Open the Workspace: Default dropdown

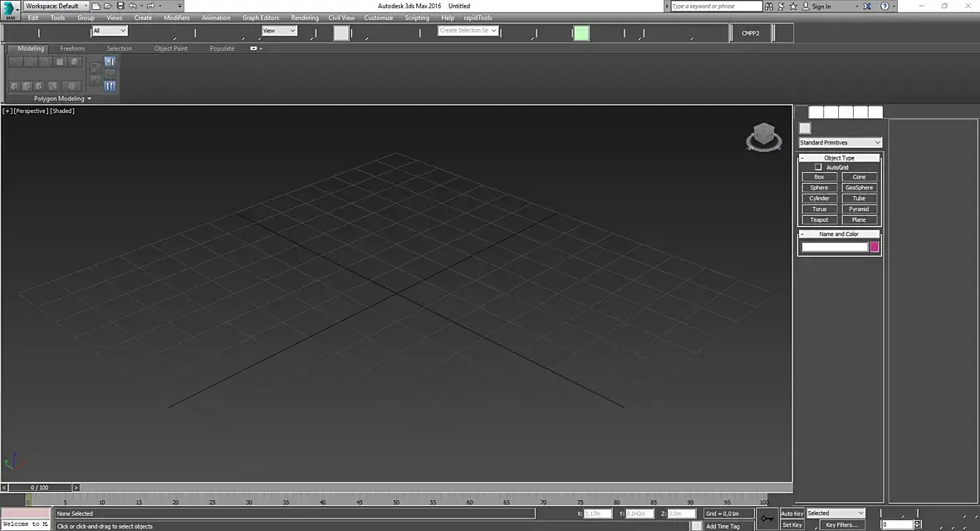(56, 6)
